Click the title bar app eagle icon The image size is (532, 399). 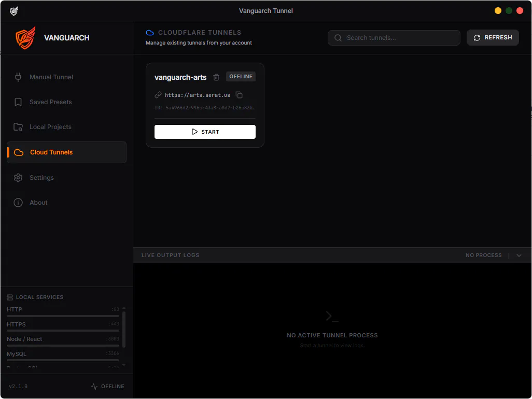[x=14, y=11]
